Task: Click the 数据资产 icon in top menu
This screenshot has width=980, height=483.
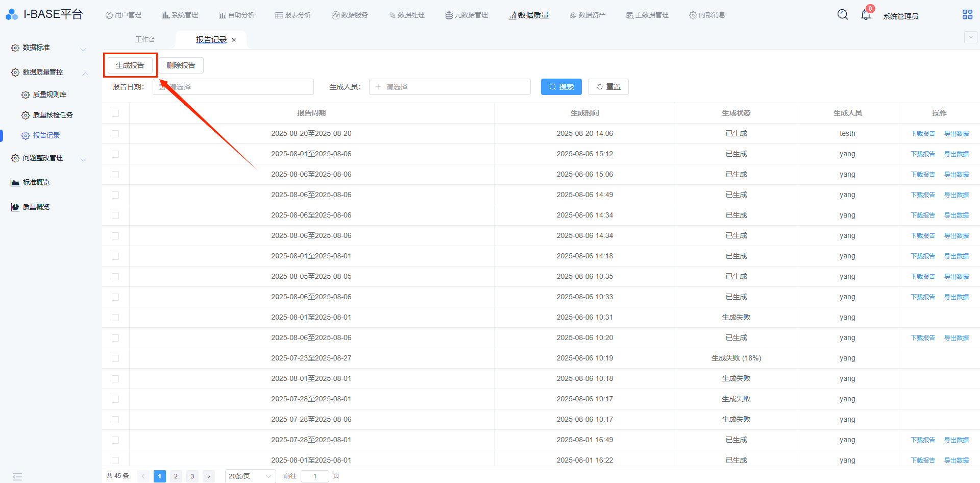Action: click(x=573, y=15)
